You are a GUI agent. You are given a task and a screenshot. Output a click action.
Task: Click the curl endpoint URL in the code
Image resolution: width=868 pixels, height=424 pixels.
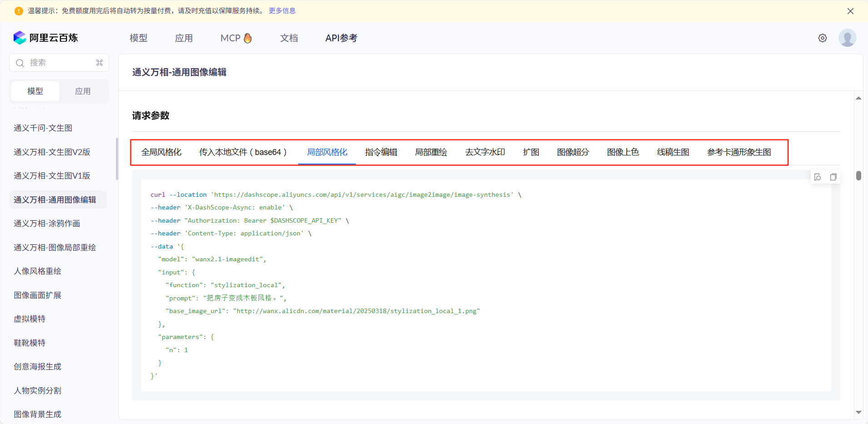(x=362, y=195)
